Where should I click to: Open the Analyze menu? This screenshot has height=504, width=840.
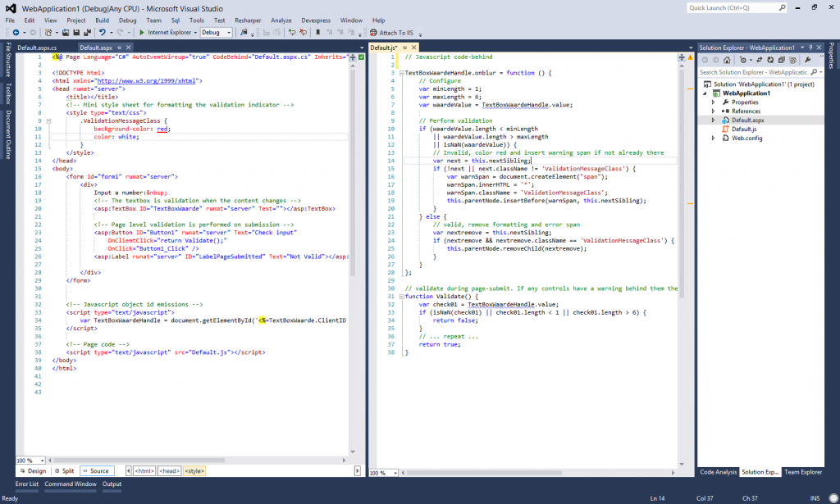coord(281,20)
